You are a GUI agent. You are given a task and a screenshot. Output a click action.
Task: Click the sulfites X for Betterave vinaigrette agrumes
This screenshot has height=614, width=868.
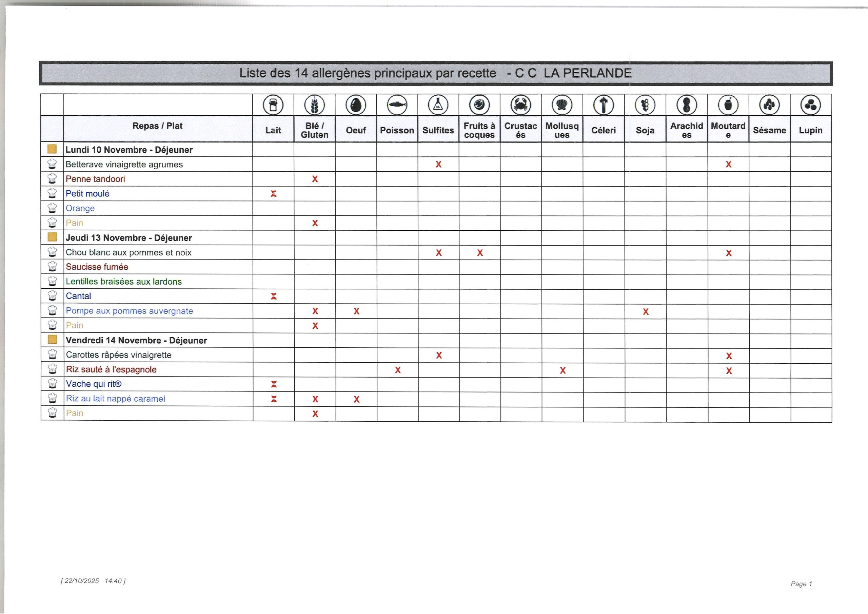coord(438,165)
